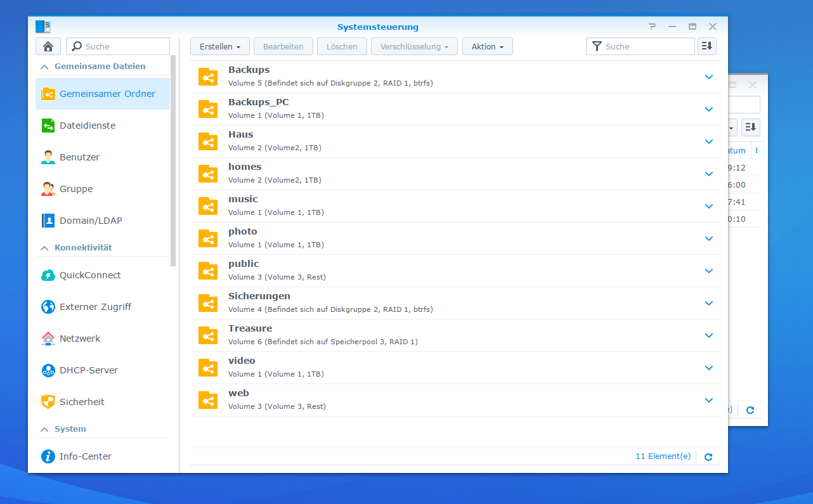Expand details of the Sicherungen folder
Viewport: 813px width, 504px height.
[709, 303]
